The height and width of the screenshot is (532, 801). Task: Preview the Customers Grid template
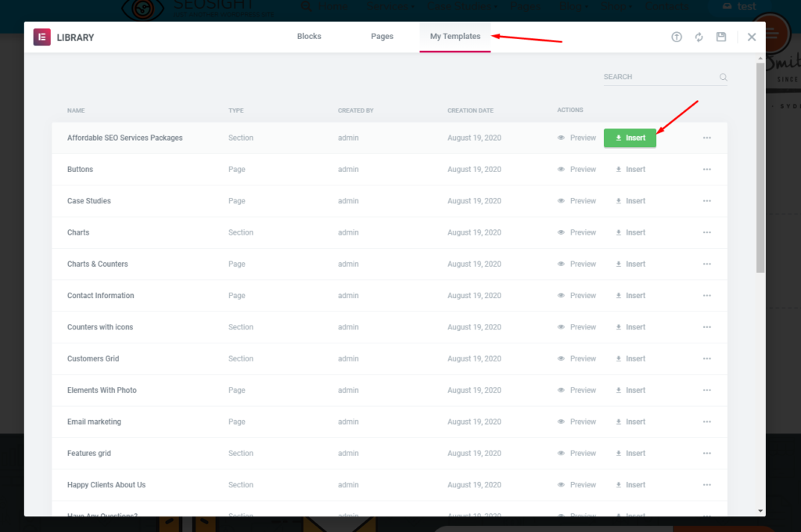(x=577, y=359)
